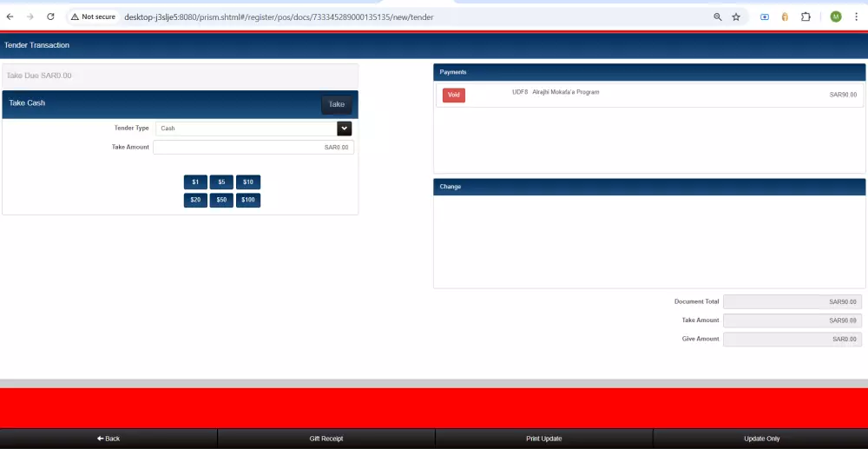Click the Change panel header
The image size is (868, 449).
coord(649,187)
